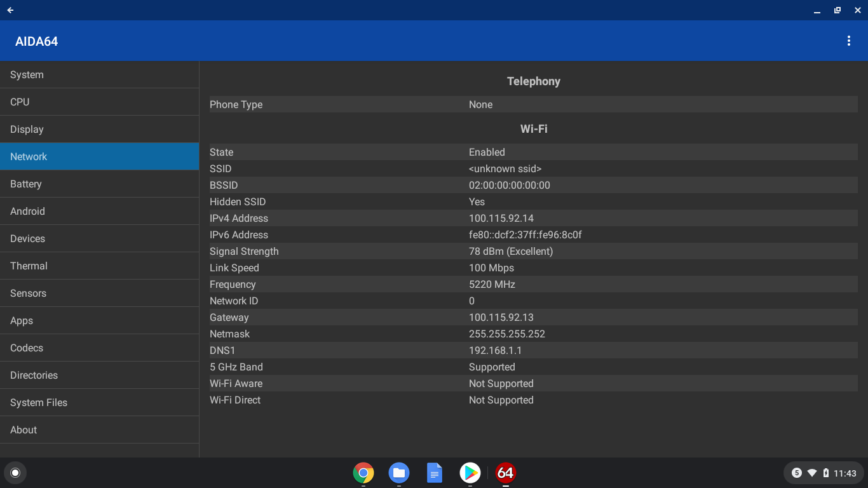Click the notification count badge 5
Viewport: 868px width, 488px height.
(x=797, y=473)
